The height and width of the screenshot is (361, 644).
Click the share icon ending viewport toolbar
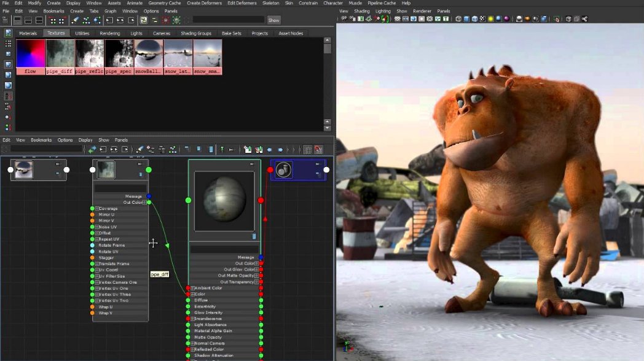[x=584, y=19]
